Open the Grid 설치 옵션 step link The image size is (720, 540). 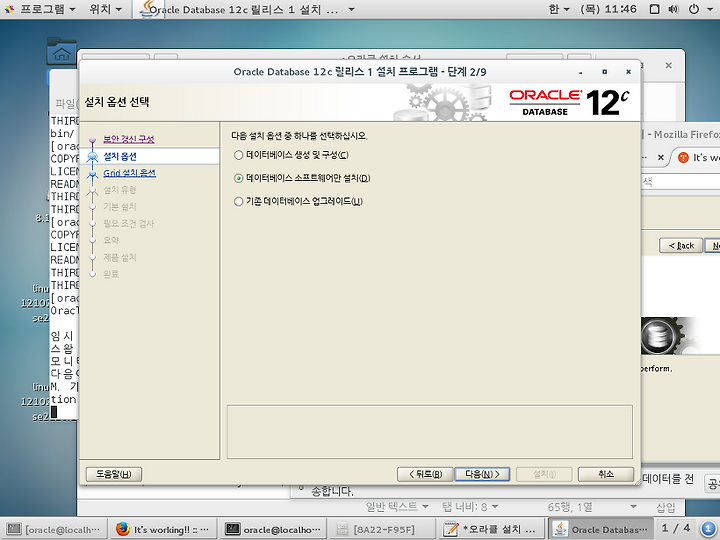click(x=129, y=173)
